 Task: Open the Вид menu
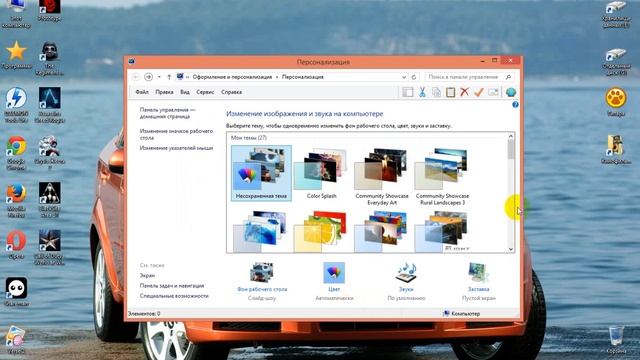click(x=185, y=92)
